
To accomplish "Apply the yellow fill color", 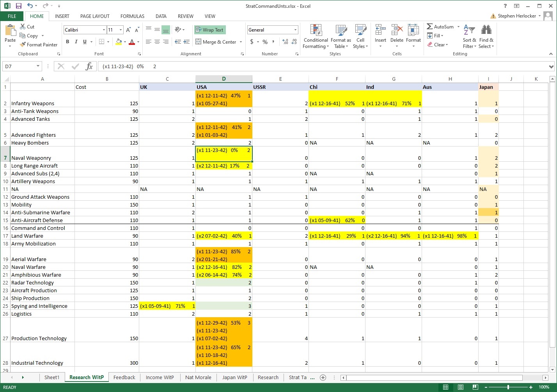I will tap(119, 42).
